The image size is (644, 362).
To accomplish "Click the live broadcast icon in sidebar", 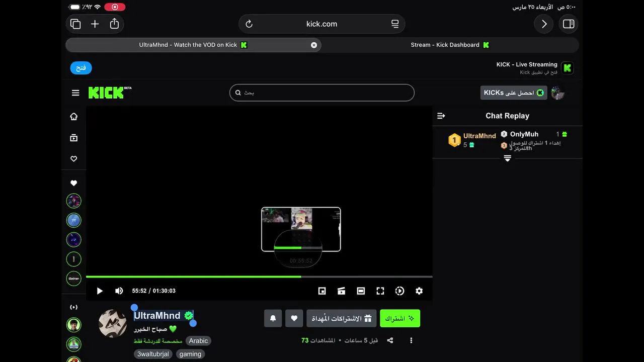I will 74,307.
